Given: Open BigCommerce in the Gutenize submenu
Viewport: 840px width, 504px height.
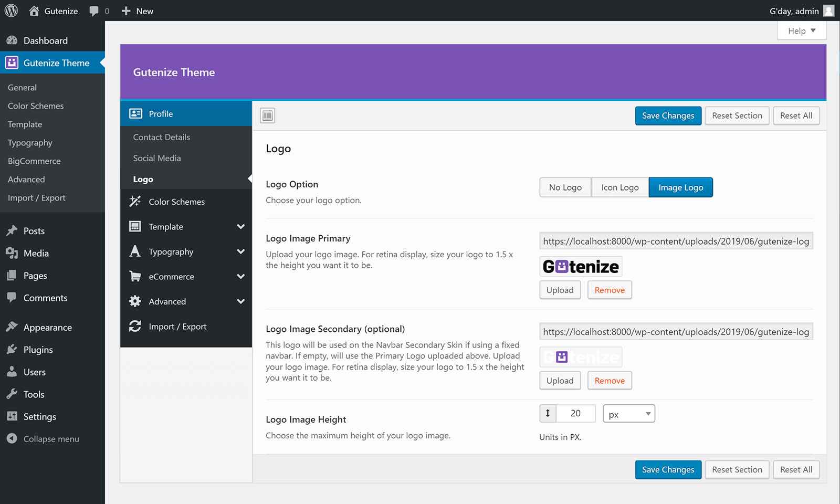Looking at the screenshot, I should pyautogui.click(x=34, y=161).
